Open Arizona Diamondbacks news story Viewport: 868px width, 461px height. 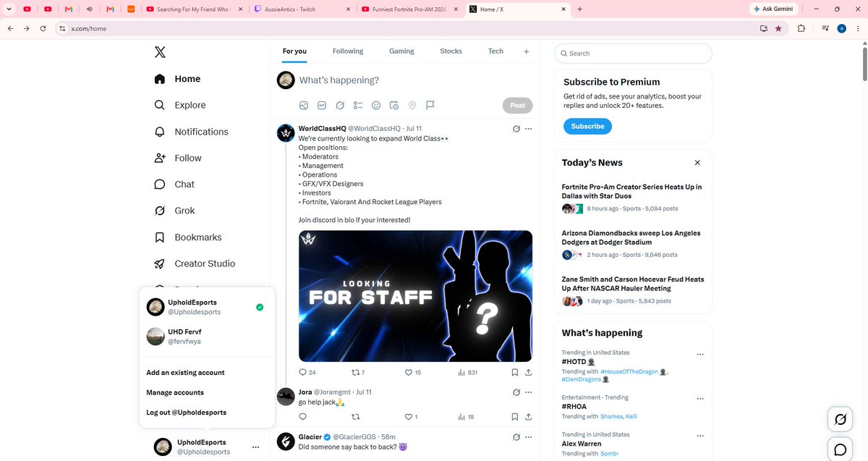tap(633, 245)
